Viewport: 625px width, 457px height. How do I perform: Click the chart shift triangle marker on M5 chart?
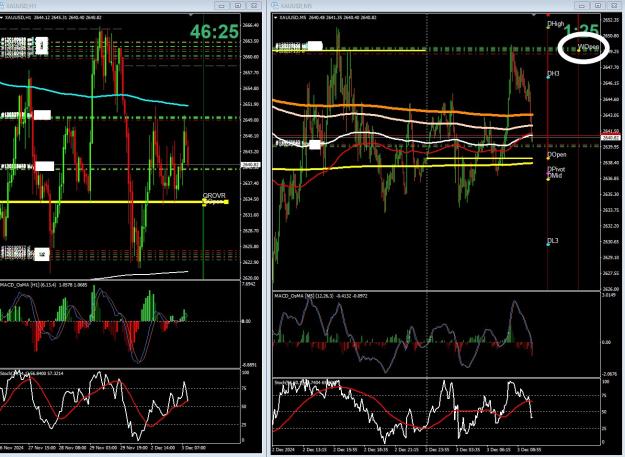(x=534, y=15)
